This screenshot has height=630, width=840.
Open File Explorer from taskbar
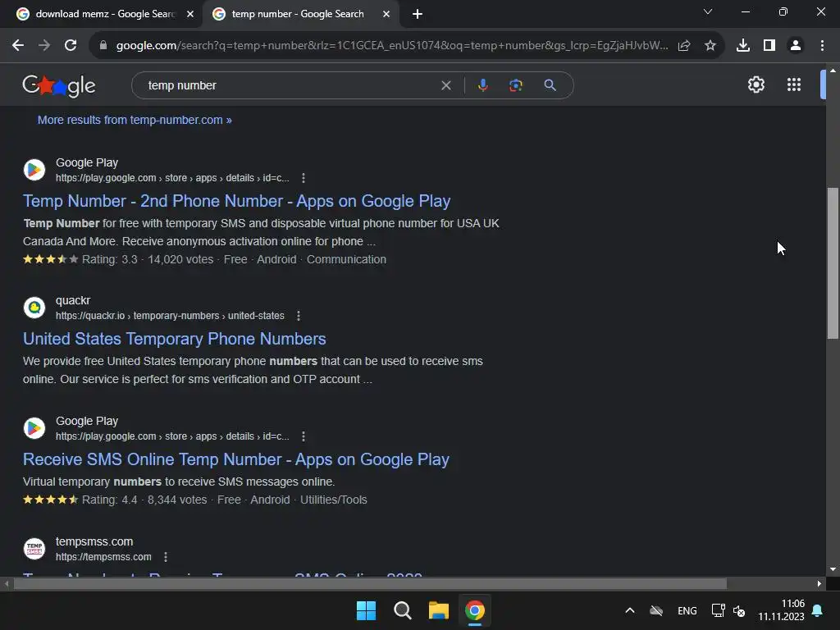point(438,610)
